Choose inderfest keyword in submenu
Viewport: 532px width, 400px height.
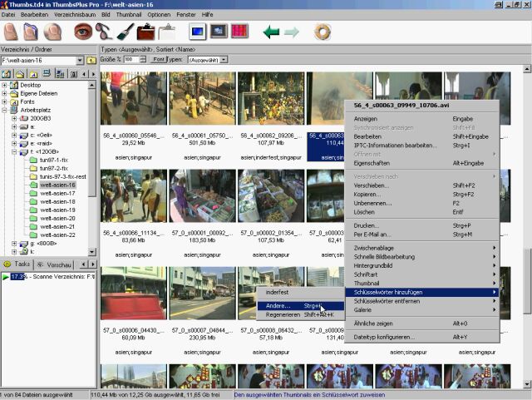point(301,293)
